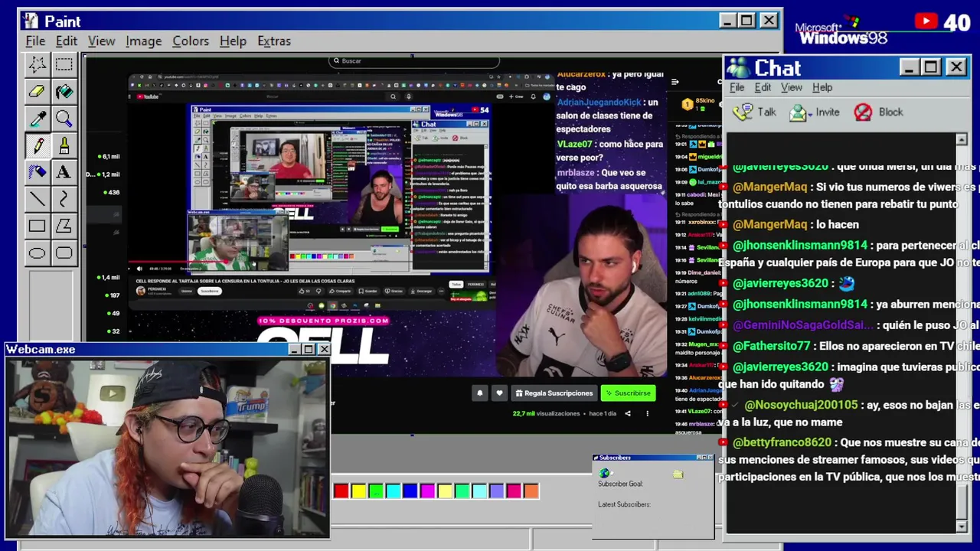980x551 pixels.
Task: Click the share icon beside 'hace 1 día'
Action: tap(628, 413)
